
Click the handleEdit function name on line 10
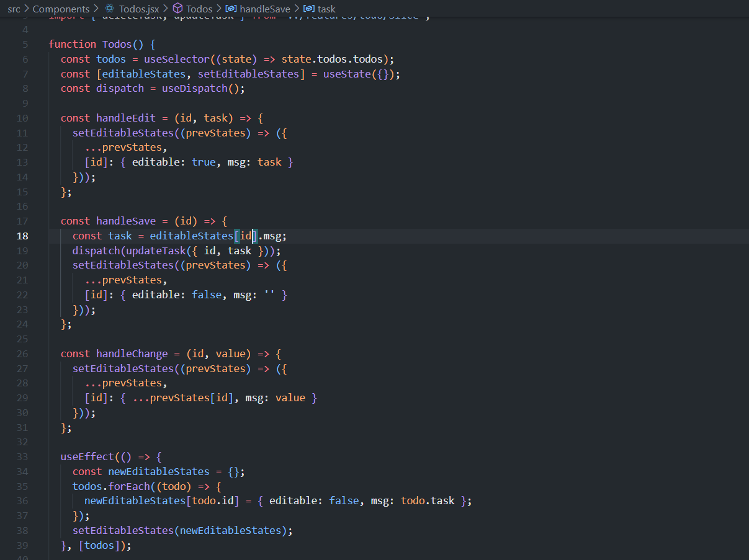126,118
